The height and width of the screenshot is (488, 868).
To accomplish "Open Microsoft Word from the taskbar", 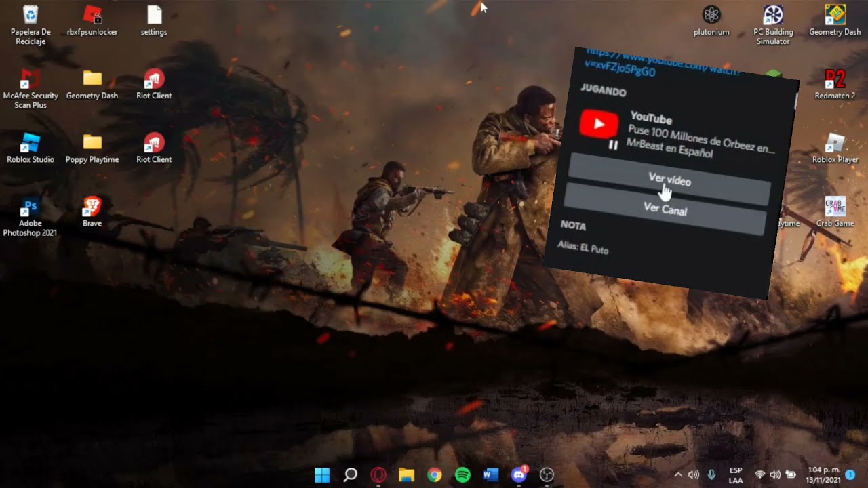I will coord(491,474).
